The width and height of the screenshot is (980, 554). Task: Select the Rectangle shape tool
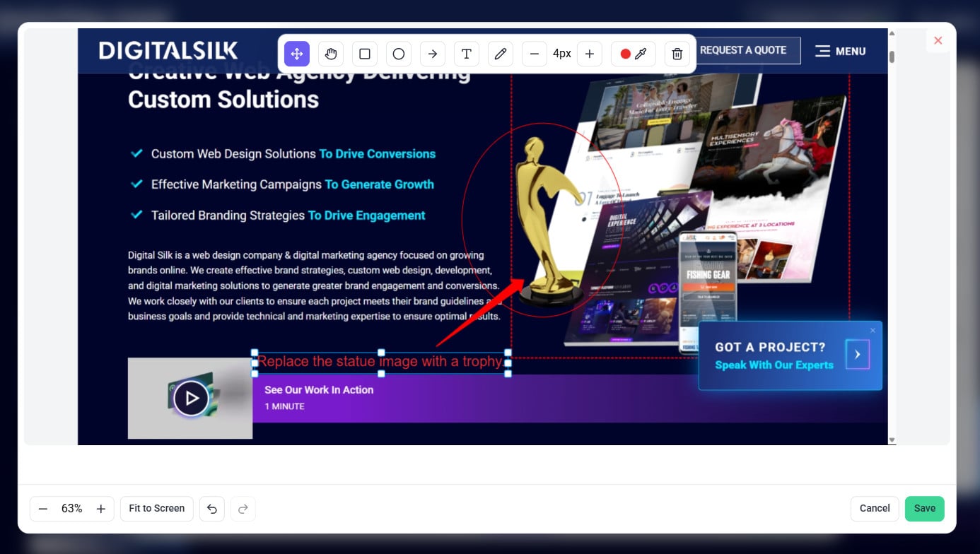[x=365, y=54]
